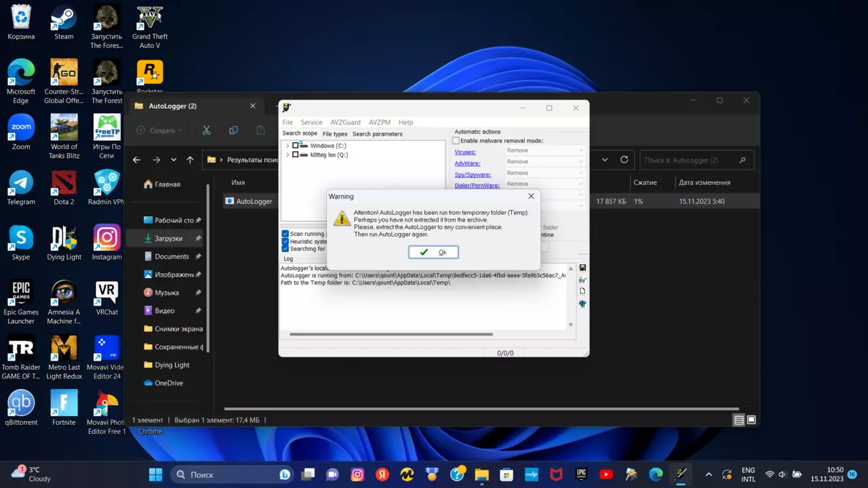The image size is (868, 488).
Task: Click the save log icon beside the AVZ log
Action: click(x=583, y=268)
